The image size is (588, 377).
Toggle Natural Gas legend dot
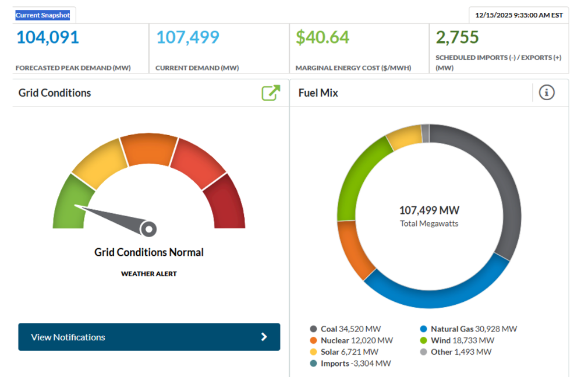[424, 329]
